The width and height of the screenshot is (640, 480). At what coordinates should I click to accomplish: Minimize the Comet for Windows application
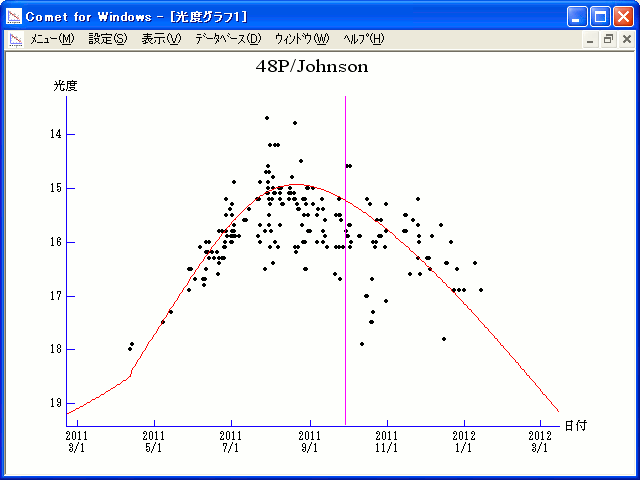pyautogui.click(x=578, y=16)
